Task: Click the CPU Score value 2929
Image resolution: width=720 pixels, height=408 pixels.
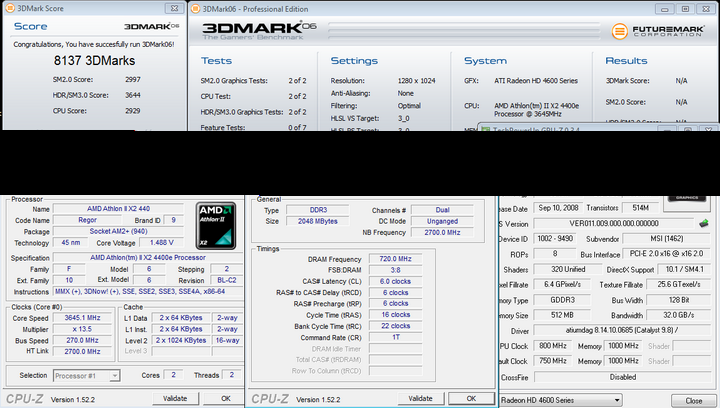Action: [133, 111]
